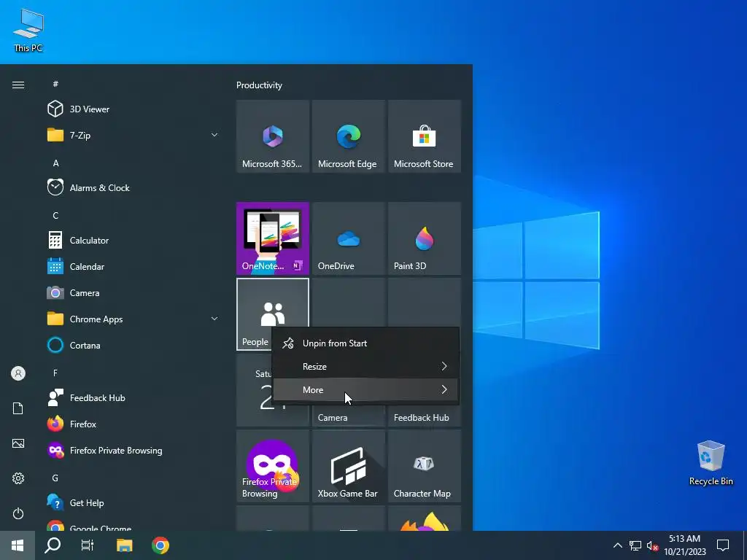Click the F letter header
The height and width of the screenshot is (560, 747).
tap(55, 373)
